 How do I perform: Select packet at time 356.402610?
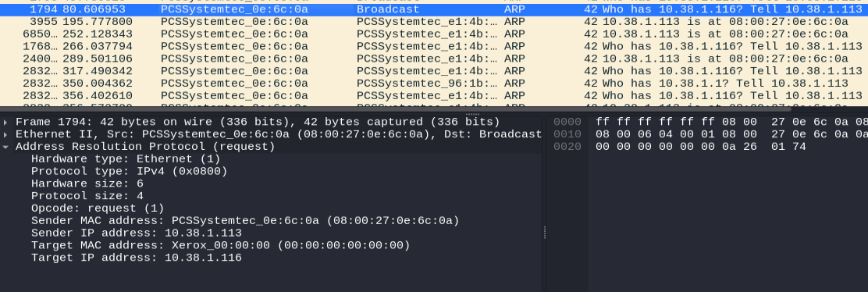click(434, 95)
